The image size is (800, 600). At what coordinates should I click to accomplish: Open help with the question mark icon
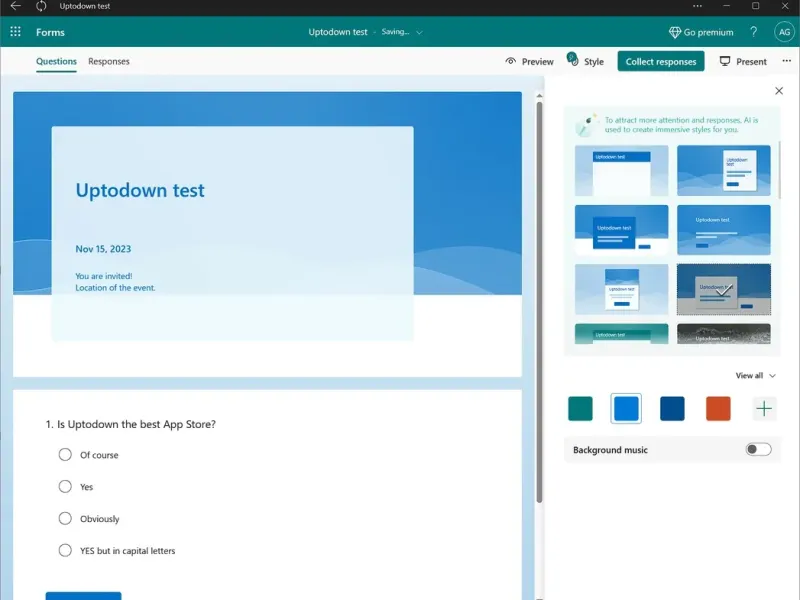click(x=754, y=32)
